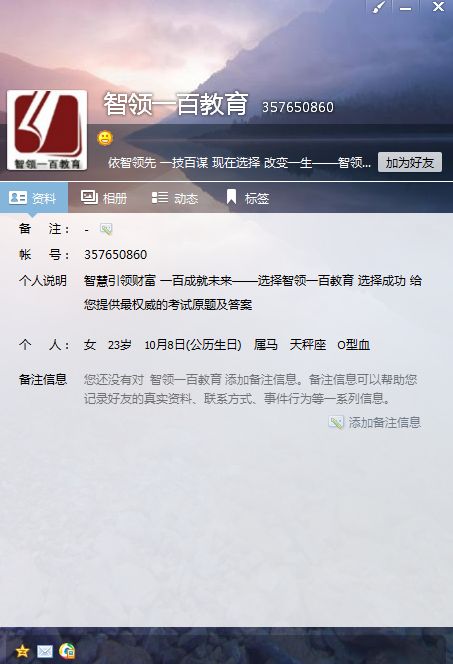This screenshot has width=453, height=664.
Task: Open the QQ Zone star icon
Action: pos(22,650)
